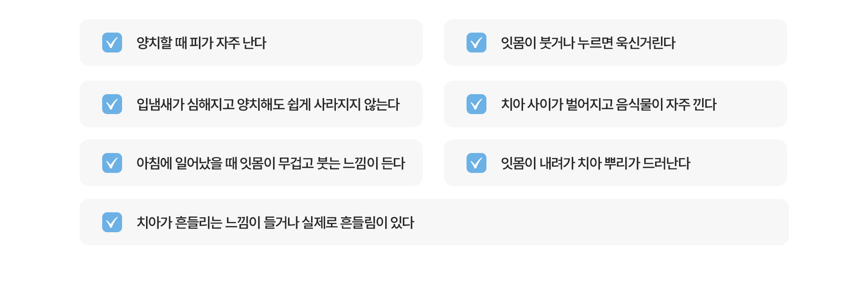Click text '치아가 흔들리는 느낌이 들거나 실제로 흔들림이 있다'
This screenshot has width=868, height=306.
click(x=275, y=223)
